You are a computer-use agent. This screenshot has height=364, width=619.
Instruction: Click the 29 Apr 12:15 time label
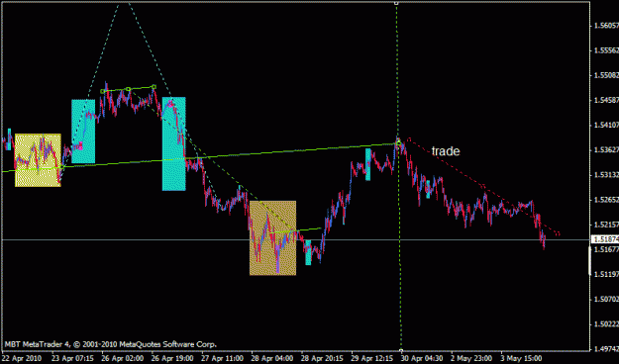tap(372, 358)
